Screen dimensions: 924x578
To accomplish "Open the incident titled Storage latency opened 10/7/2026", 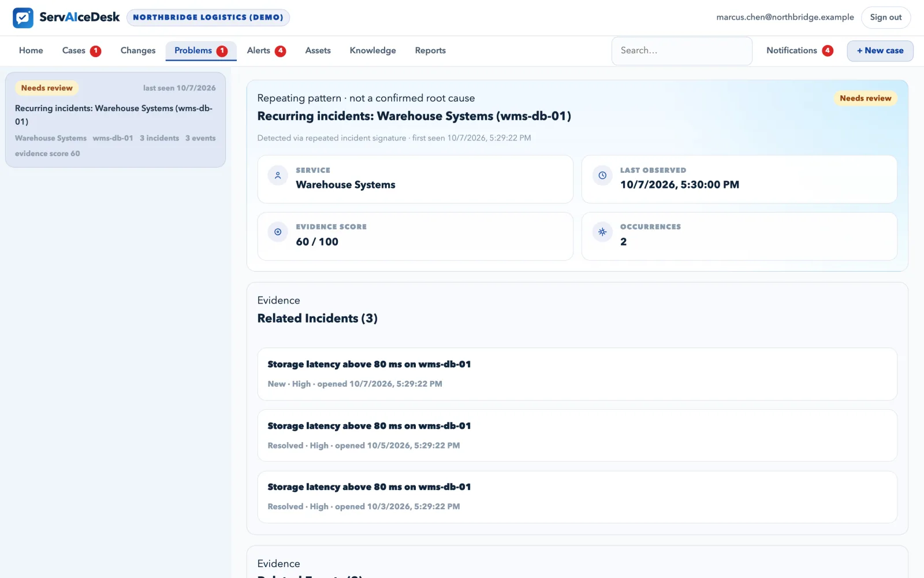I will 577,374.
